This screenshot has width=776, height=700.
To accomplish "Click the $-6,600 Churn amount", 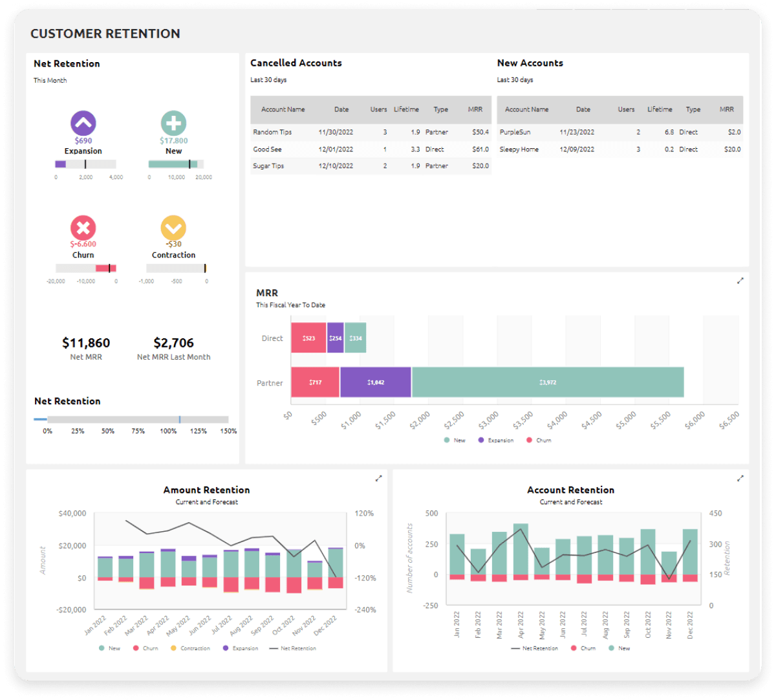I will pos(83,244).
